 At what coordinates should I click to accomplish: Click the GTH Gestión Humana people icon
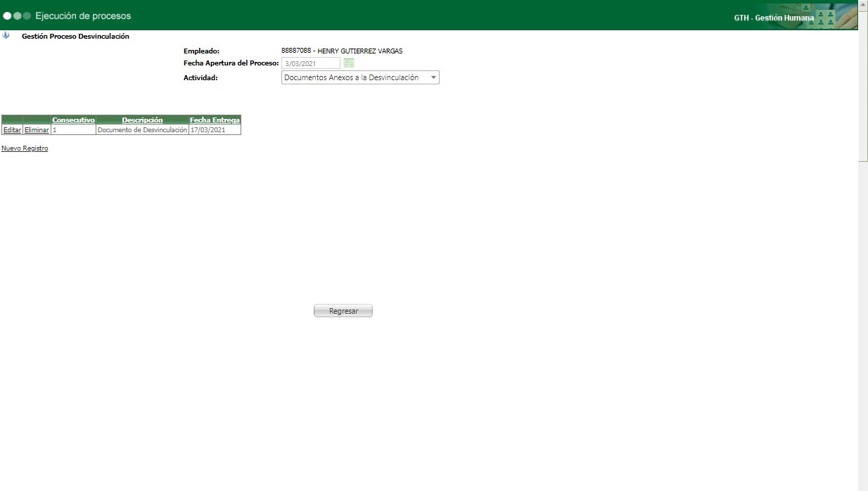(x=826, y=18)
